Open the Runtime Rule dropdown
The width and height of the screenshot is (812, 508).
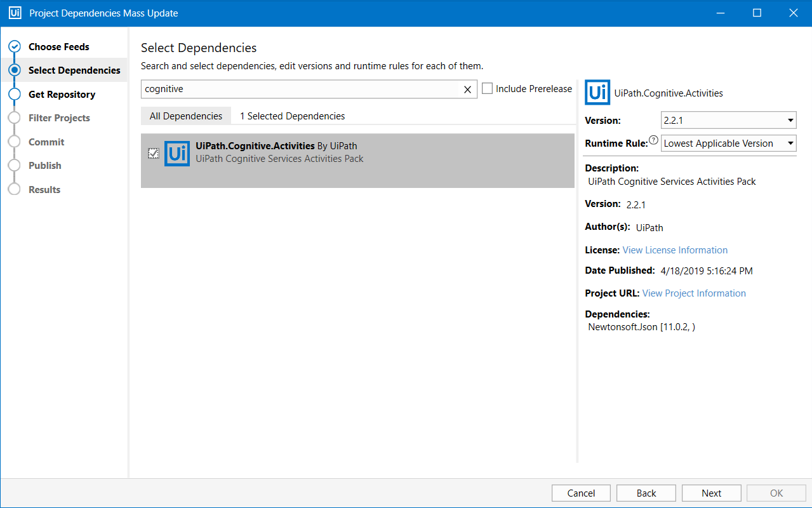pos(728,143)
